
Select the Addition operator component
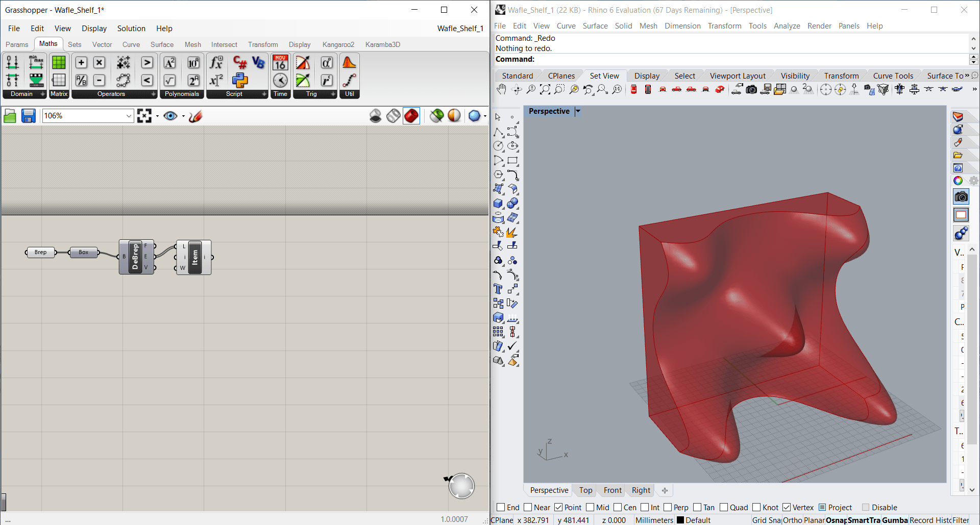click(81, 62)
